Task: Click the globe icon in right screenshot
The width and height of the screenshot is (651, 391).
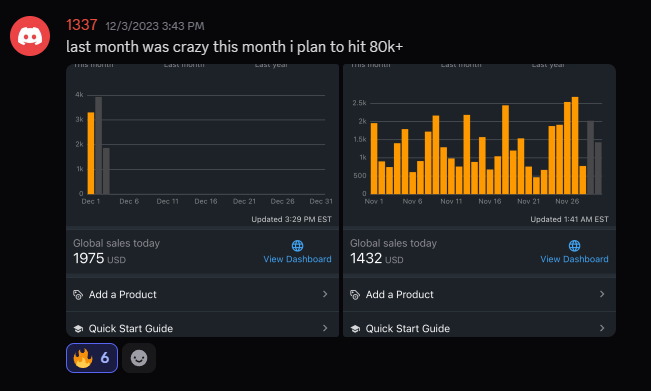Action: coord(574,246)
